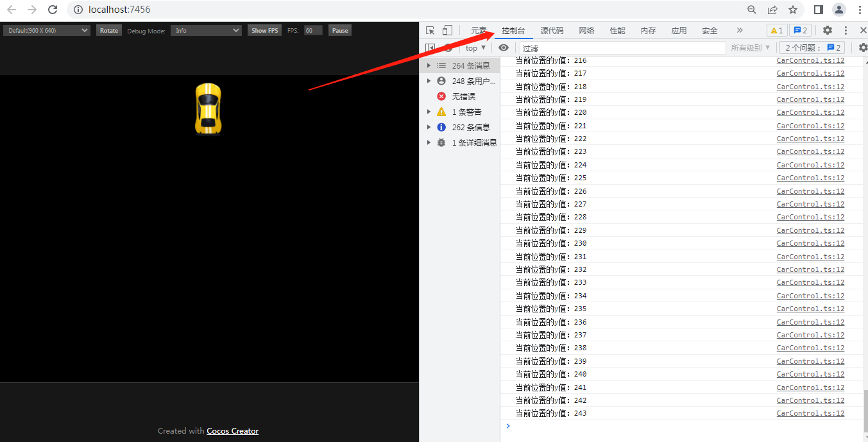This screenshot has height=442, width=868.
Task: Select the blue info icon in sidebar
Action: coord(441,127)
